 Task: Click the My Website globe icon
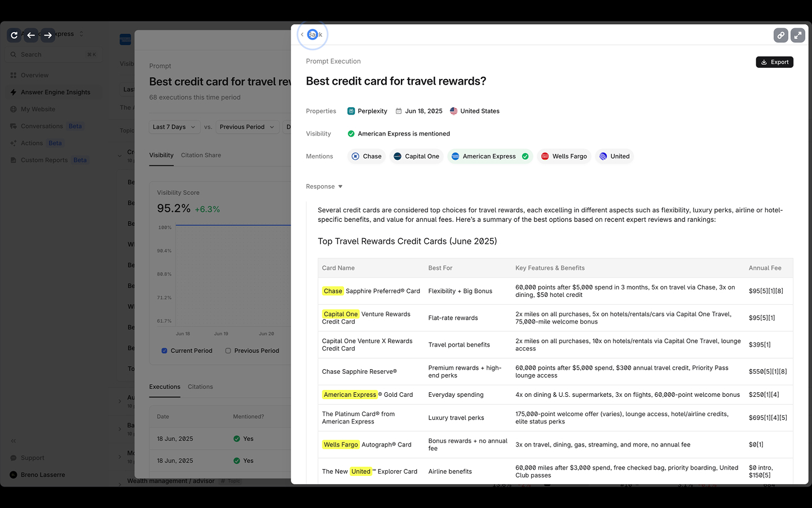[x=14, y=109]
